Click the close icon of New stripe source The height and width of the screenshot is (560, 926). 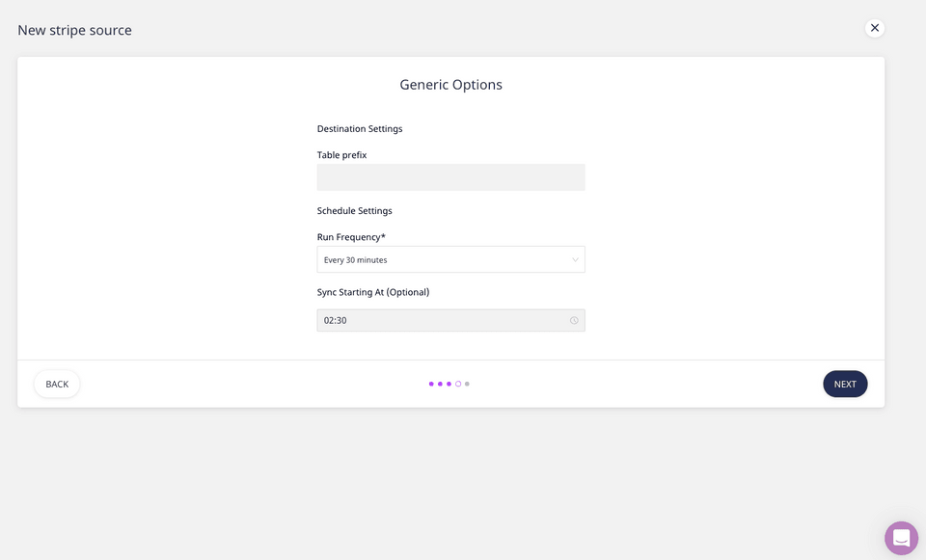pos(875,27)
